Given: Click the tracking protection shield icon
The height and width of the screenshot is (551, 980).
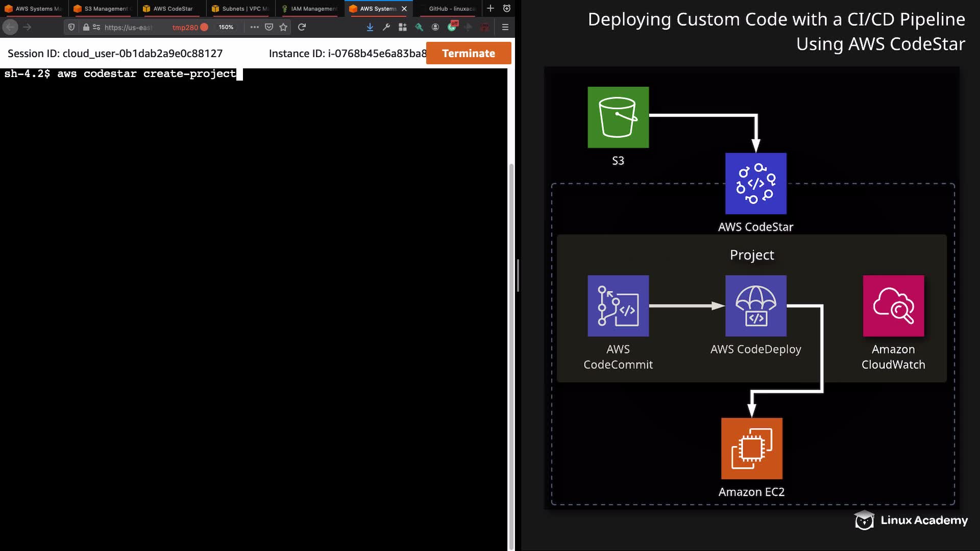Looking at the screenshot, I should click(x=71, y=27).
